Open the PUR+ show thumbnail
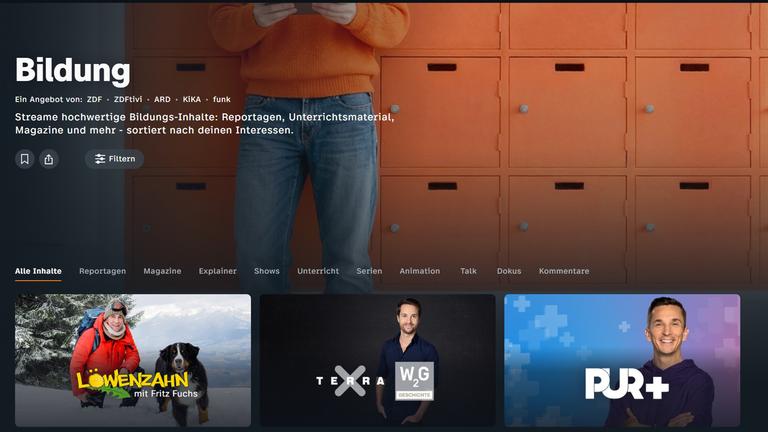Image resolution: width=768 pixels, height=432 pixels. [x=622, y=360]
